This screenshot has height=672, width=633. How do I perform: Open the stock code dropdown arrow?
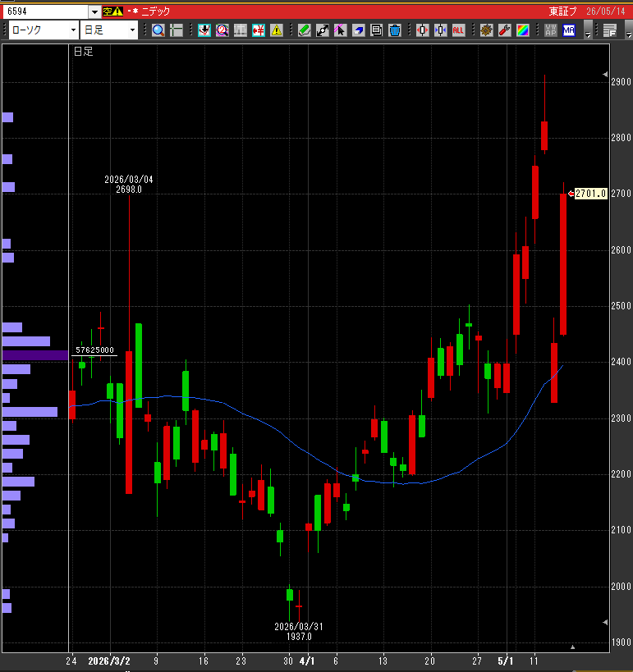coord(94,12)
